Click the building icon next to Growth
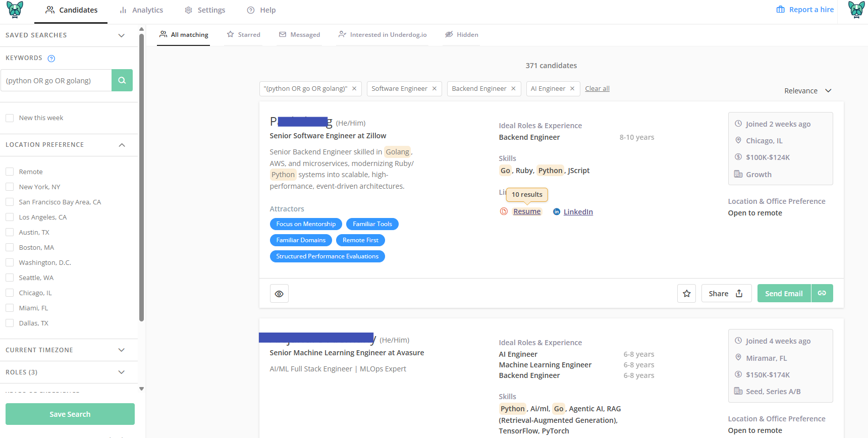Screen dimensions: 868x438 [738, 174]
